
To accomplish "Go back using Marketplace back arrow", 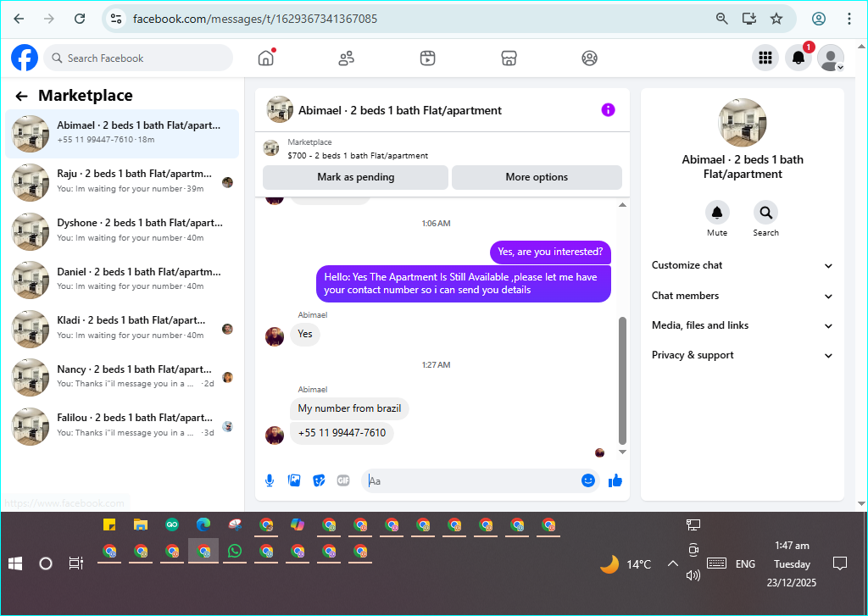I will click(x=21, y=97).
